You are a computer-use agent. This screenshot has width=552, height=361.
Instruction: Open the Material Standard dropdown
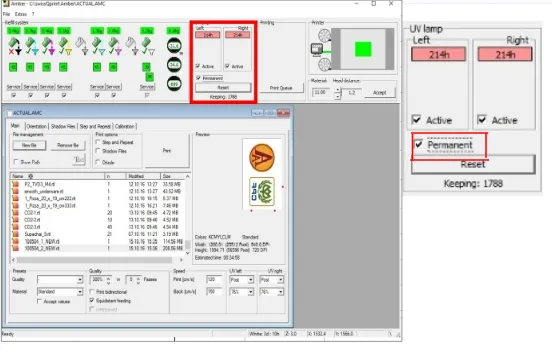click(x=80, y=292)
